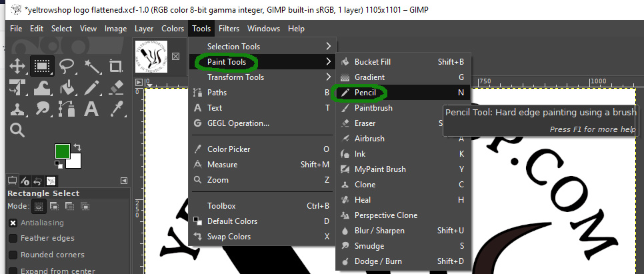Click GEGL Operation... menu entry
Viewport: 644px width, 274px height.
(238, 123)
